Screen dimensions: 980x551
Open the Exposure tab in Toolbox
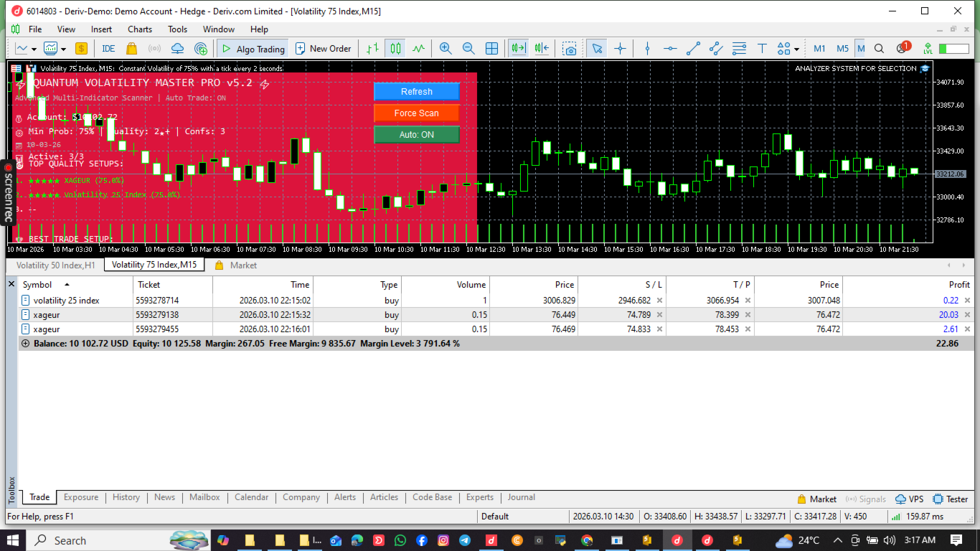click(81, 497)
